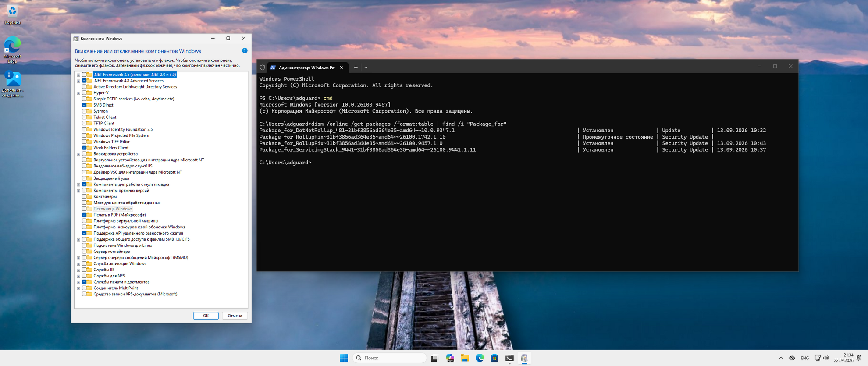The height and width of the screenshot is (366, 868).
Task: Expand Компоненты прежних версий
Action: 78,191
